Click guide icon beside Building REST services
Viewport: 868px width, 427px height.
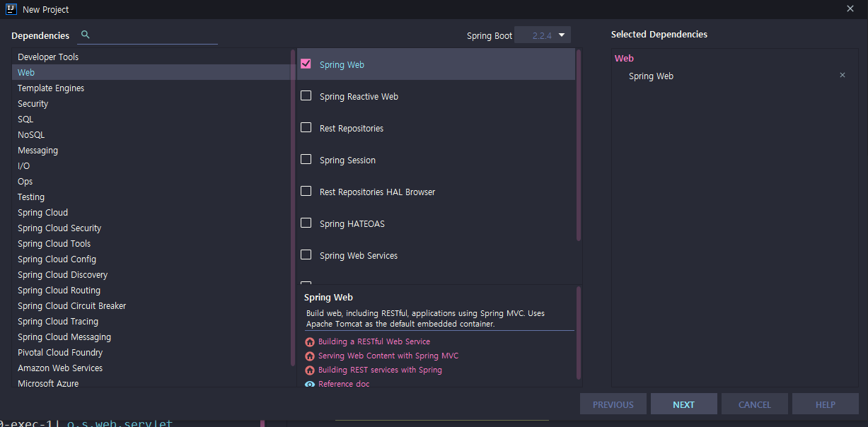coord(310,370)
